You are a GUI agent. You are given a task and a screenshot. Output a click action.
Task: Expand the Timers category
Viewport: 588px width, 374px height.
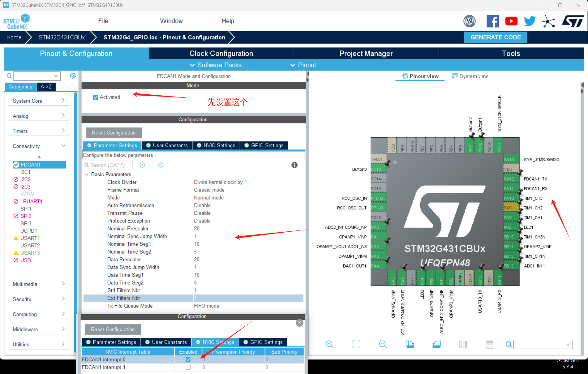(x=39, y=131)
